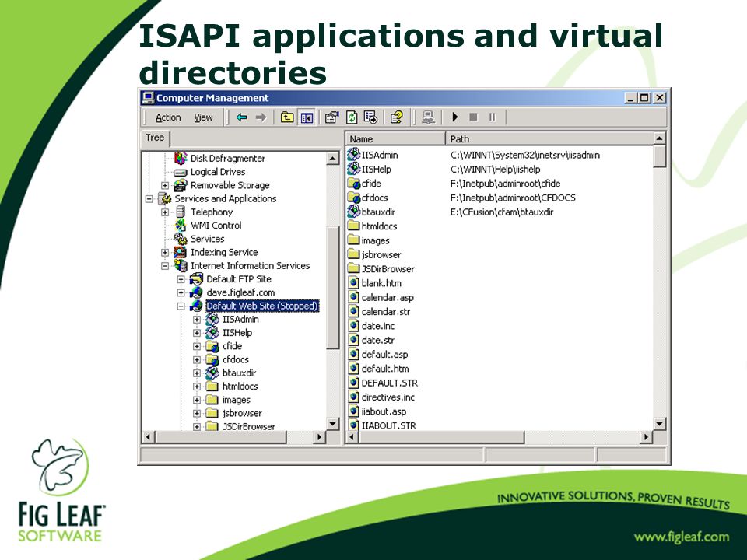Open the Action menu
The height and width of the screenshot is (560, 747).
coord(168,117)
